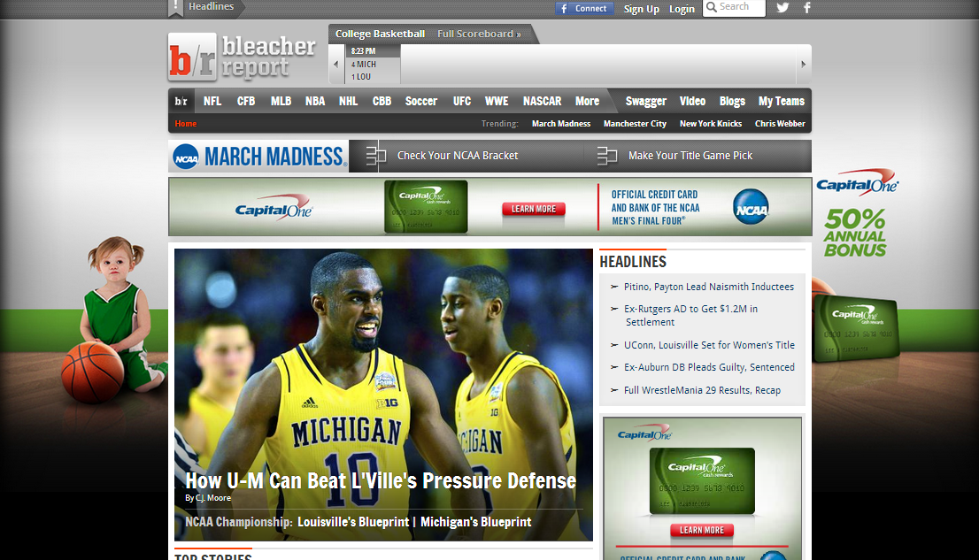Click trending topic Chris Webber
This screenshot has height=560, width=979.
[x=780, y=124]
